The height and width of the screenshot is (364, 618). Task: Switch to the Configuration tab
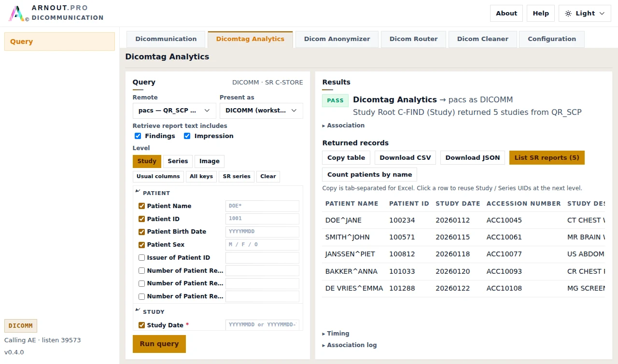(x=552, y=39)
